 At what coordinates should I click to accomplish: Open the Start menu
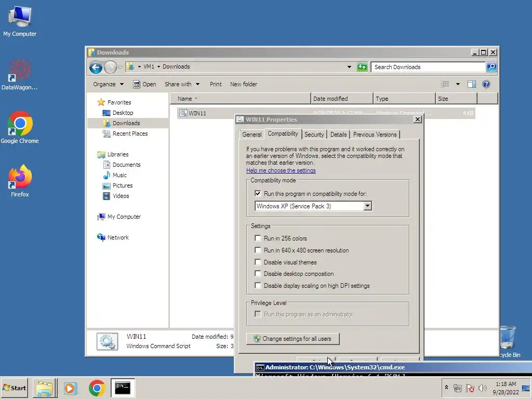point(14,388)
